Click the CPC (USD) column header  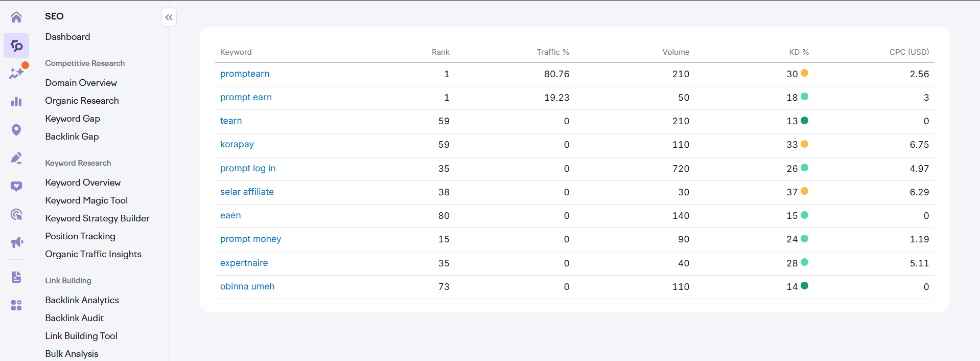click(x=909, y=52)
